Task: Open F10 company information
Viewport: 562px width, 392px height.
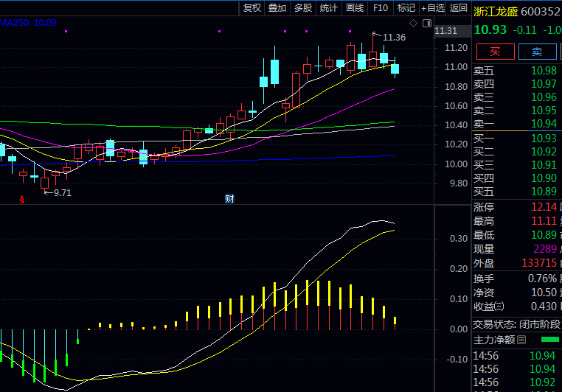Action: click(381, 8)
